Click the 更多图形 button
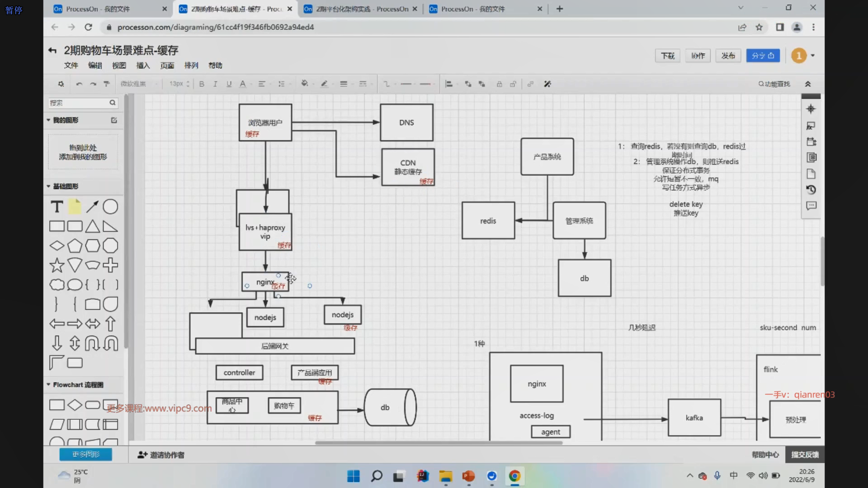 pos(85,454)
